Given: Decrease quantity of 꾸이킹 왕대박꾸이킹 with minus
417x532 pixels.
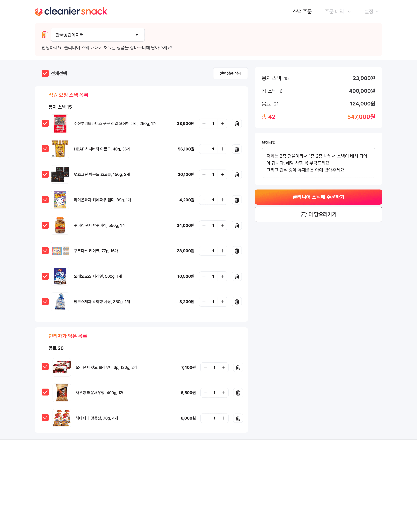Looking at the screenshot, I should click(204, 225).
